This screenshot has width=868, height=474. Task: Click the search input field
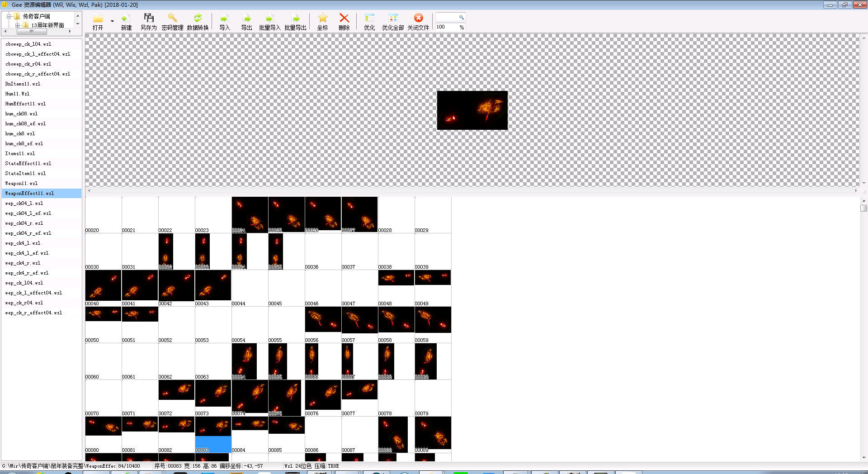(x=447, y=17)
